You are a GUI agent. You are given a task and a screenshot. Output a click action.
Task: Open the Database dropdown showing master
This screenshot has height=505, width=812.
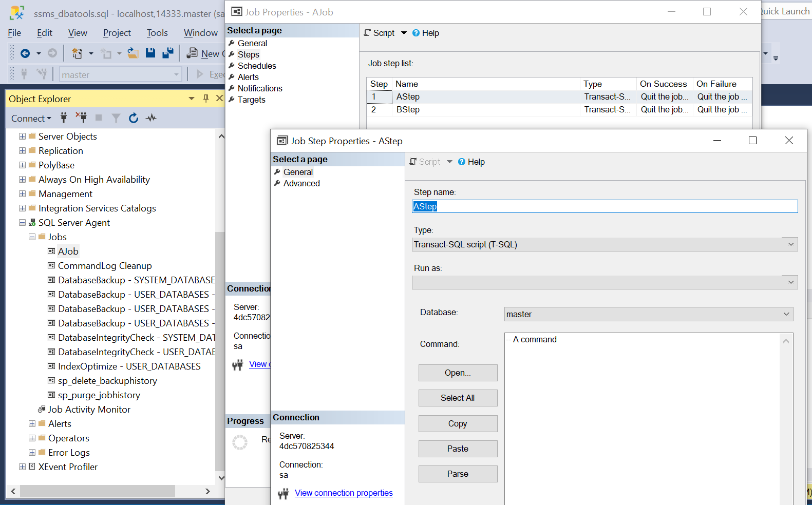786,314
